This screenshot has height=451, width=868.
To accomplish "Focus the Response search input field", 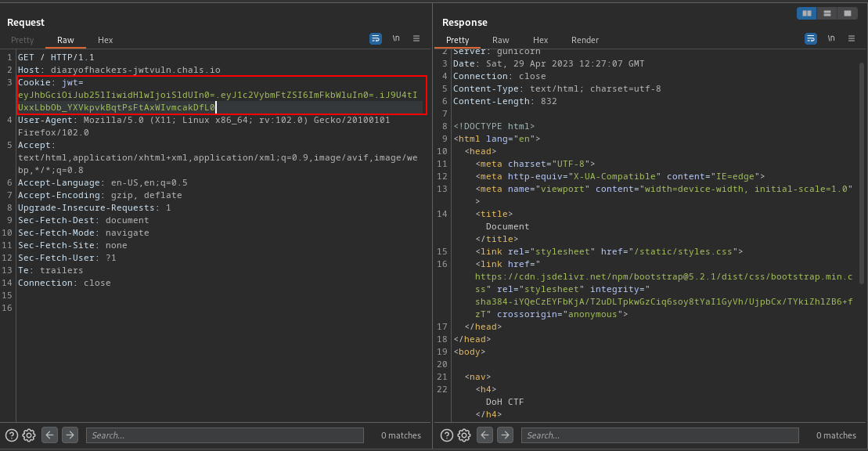I will point(660,435).
